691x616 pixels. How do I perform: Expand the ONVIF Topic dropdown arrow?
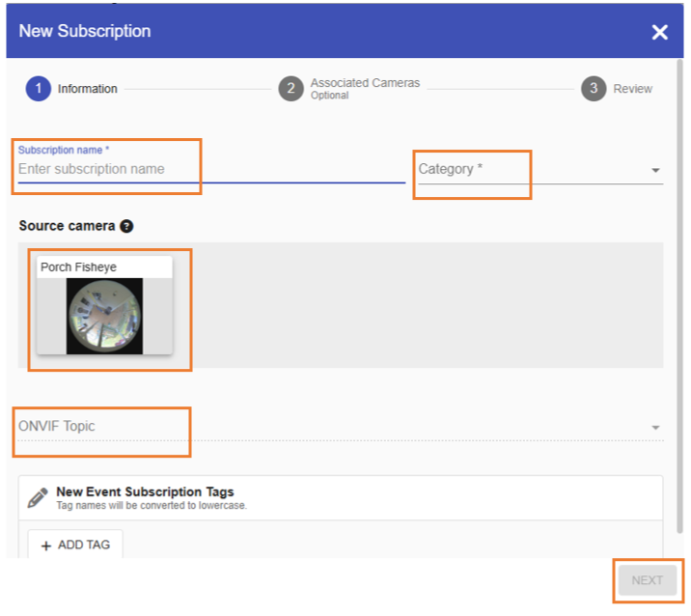[655, 428]
